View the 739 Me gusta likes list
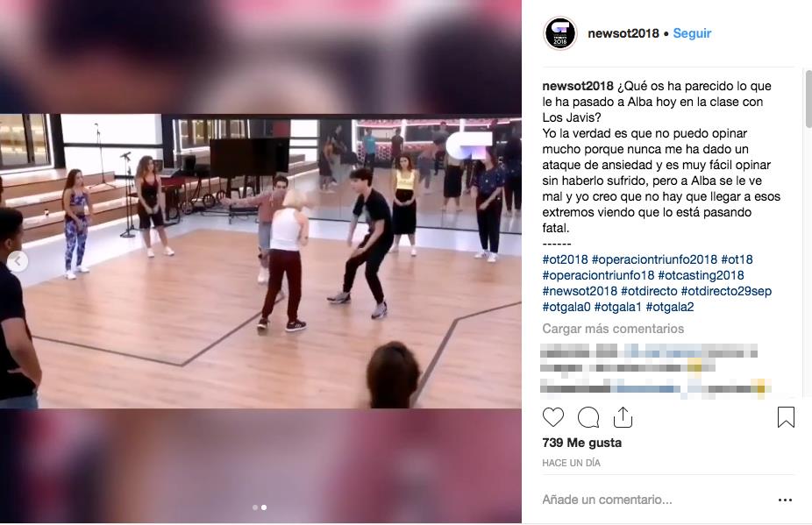 581,443
